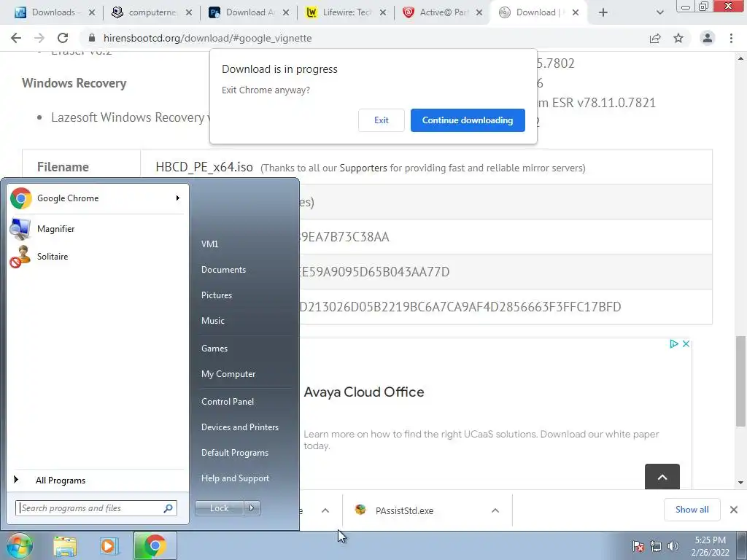Expand Google Chrome jump list arrow

[x=178, y=198]
